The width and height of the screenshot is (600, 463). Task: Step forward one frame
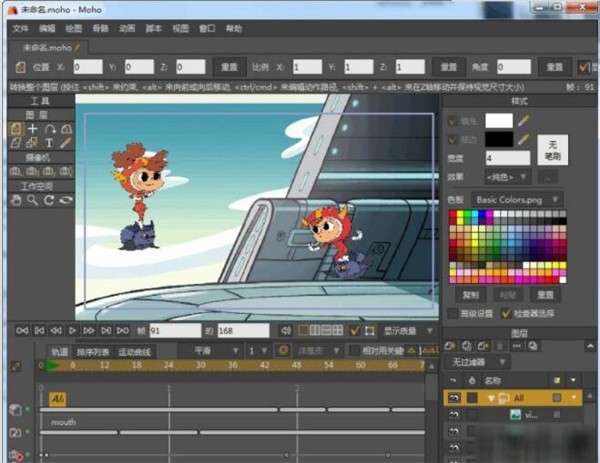coord(89,331)
